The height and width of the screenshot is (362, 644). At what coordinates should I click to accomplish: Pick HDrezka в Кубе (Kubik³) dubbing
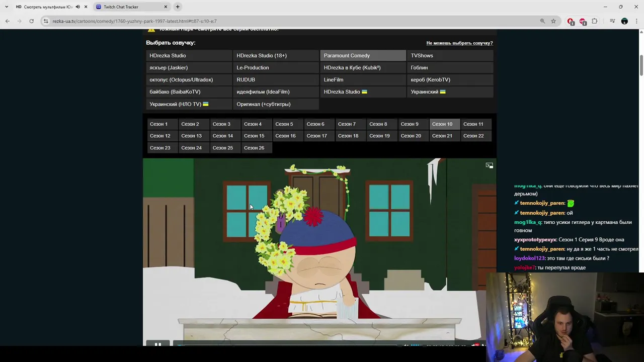pyautogui.click(x=363, y=67)
